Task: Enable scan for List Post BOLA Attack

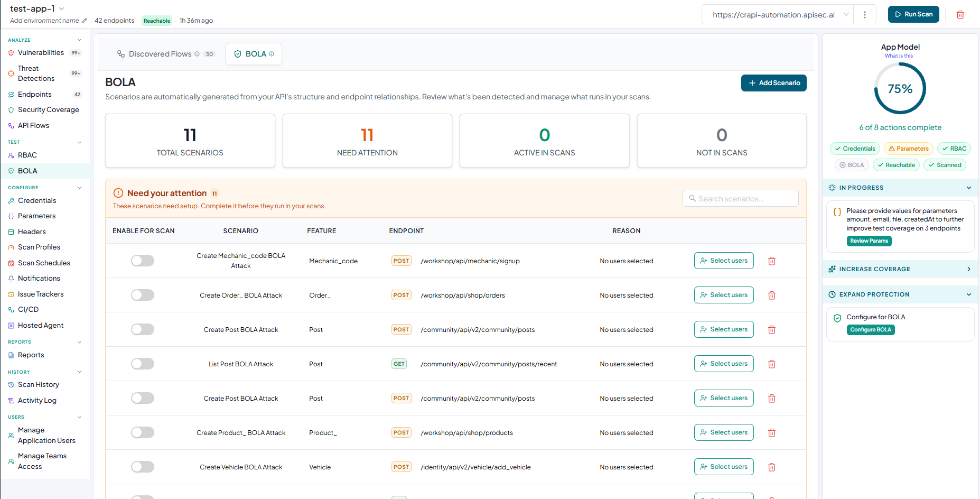Action: (x=143, y=364)
